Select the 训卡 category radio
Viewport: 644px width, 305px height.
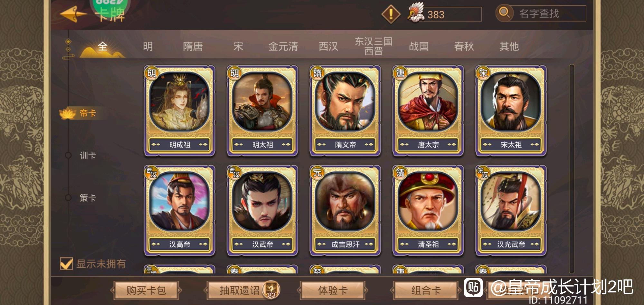point(68,155)
